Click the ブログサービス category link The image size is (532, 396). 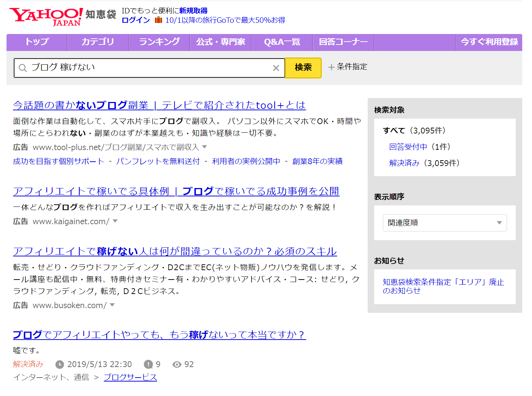pos(130,378)
